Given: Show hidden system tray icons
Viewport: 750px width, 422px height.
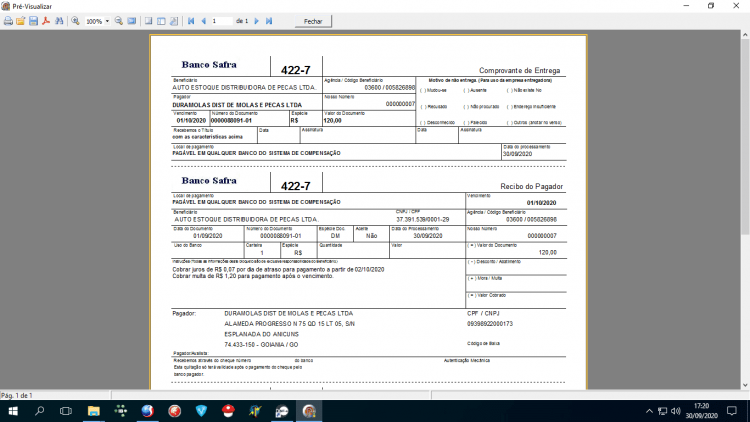Looking at the screenshot, I should pyautogui.click(x=649, y=411).
